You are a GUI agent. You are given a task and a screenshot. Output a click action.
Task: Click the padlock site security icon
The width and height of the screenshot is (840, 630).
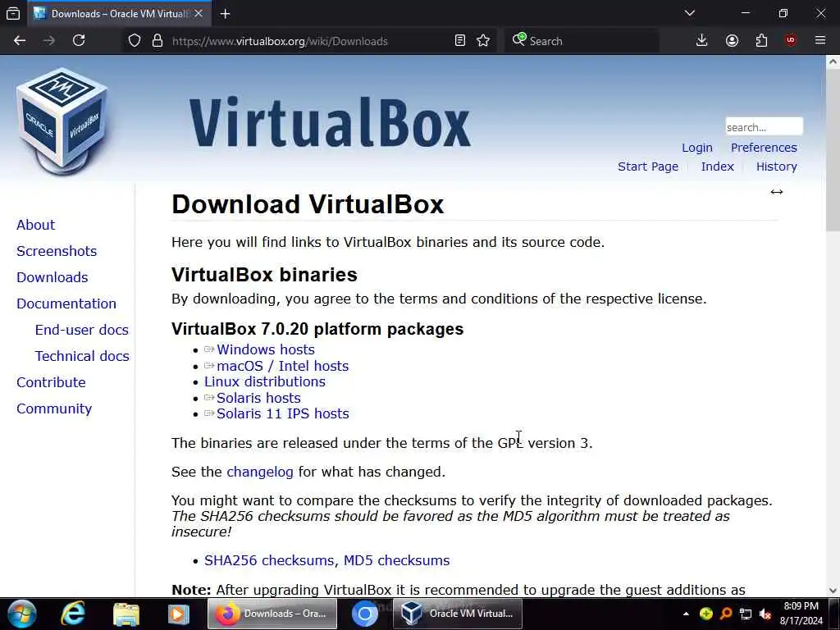coord(157,41)
